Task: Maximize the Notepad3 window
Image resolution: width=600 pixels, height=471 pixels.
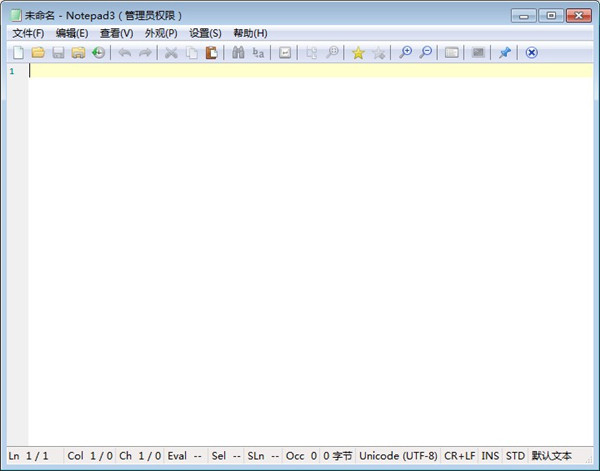Action: pyautogui.click(x=551, y=16)
